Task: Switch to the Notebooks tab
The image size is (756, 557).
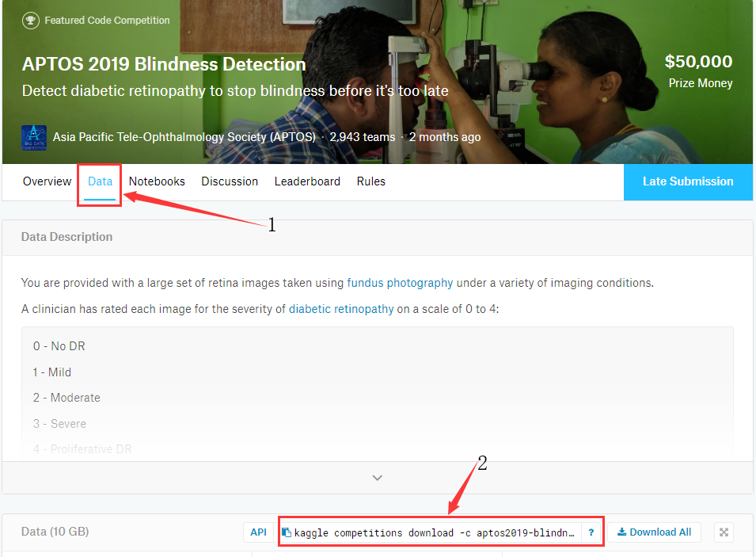Action: [x=157, y=181]
